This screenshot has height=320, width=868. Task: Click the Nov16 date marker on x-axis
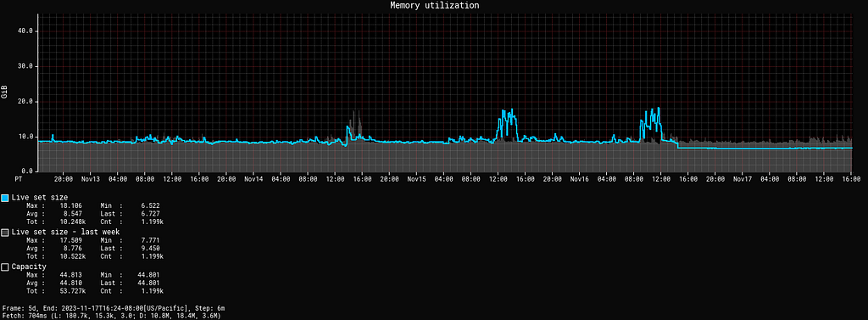[x=578, y=179]
